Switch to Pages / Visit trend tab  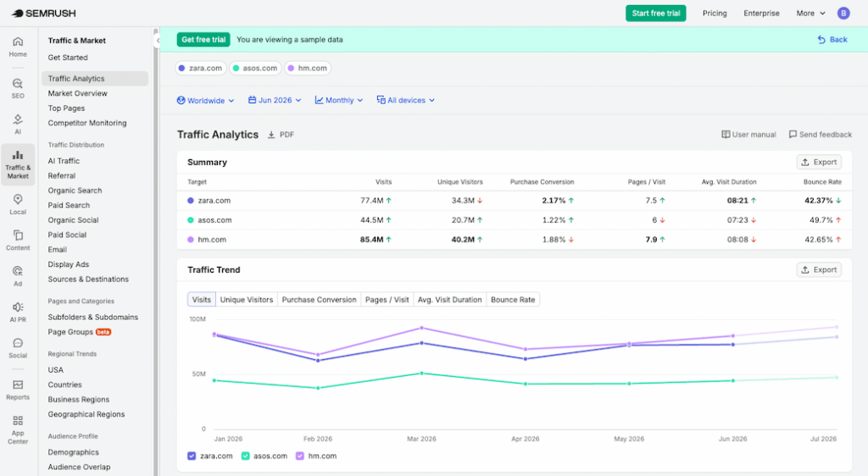[x=387, y=300]
